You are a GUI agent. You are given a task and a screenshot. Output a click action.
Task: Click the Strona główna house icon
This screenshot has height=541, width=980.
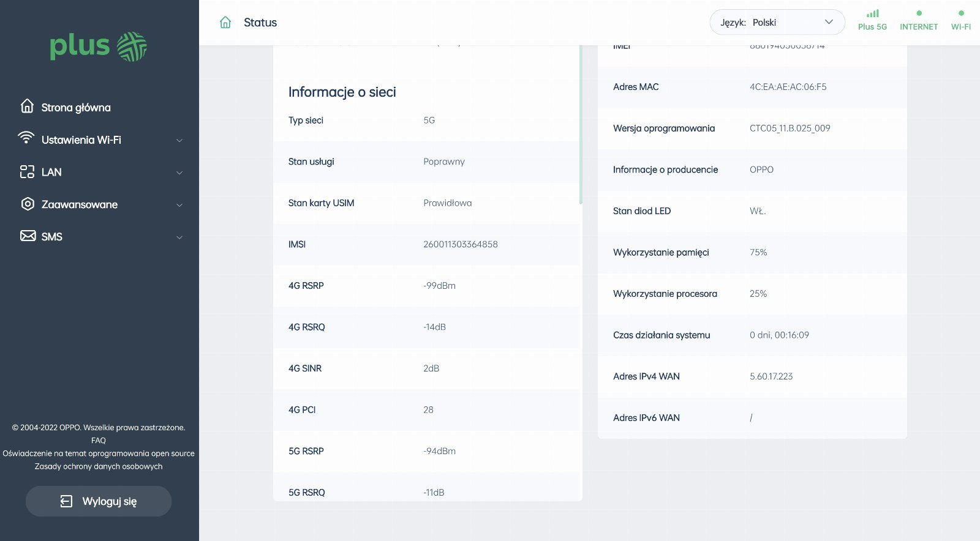tap(27, 106)
